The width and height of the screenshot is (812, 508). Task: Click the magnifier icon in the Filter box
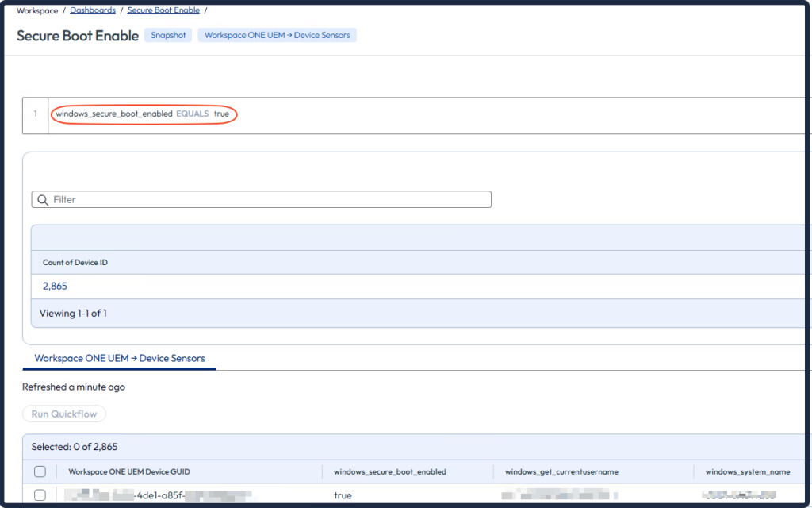(x=43, y=200)
